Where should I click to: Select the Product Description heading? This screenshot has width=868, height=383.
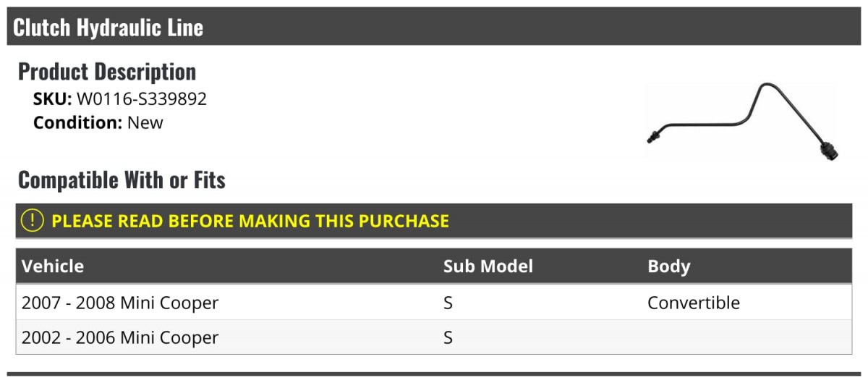click(107, 72)
